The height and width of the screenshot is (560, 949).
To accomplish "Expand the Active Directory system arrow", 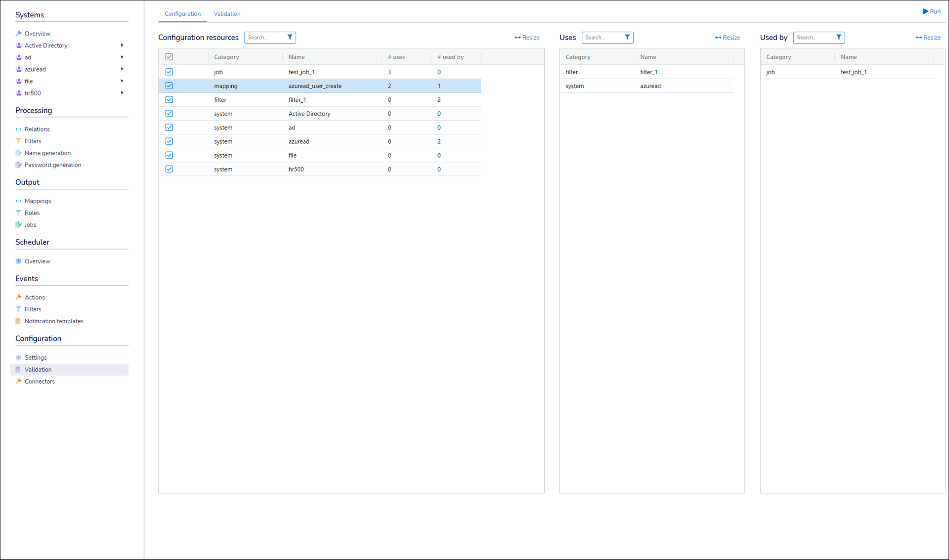I will (x=122, y=45).
